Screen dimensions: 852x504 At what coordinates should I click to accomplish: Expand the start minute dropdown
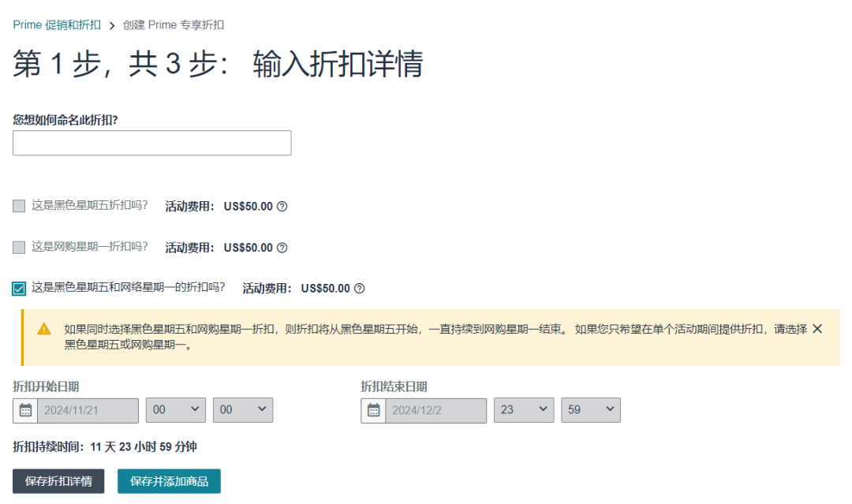[x=243, y=409]
